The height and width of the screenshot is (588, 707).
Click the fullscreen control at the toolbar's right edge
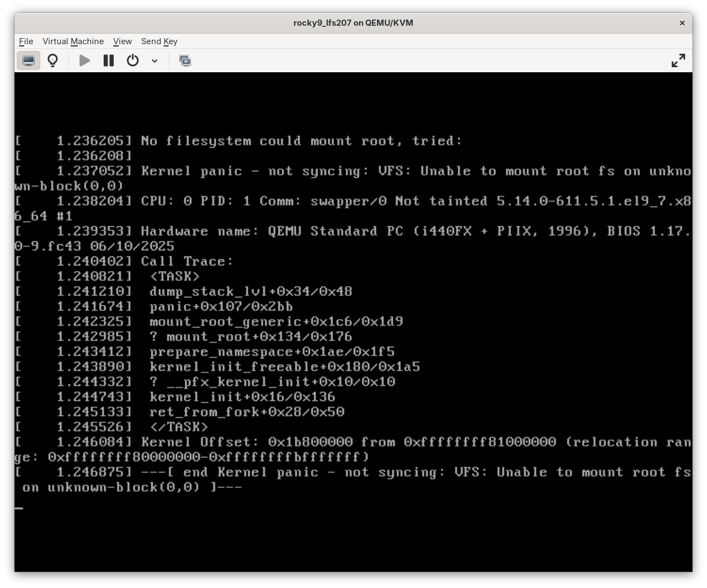click(678, 60)
